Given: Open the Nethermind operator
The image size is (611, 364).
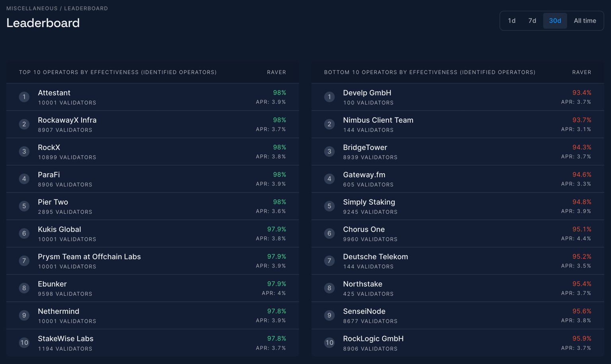Looking at the screenshot, I should (x=58, y=312).
